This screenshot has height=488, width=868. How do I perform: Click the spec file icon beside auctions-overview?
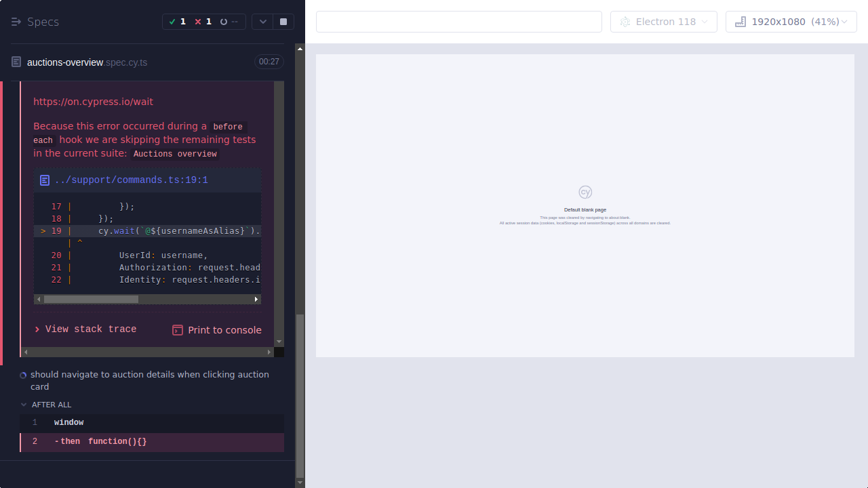16,62
